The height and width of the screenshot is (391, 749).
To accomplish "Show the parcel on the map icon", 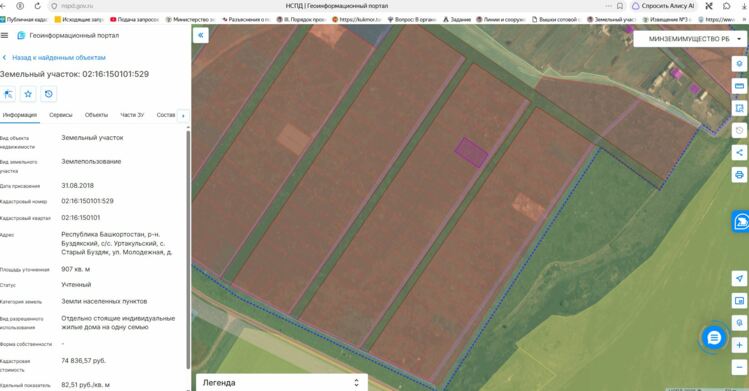I will click(8, 94).
